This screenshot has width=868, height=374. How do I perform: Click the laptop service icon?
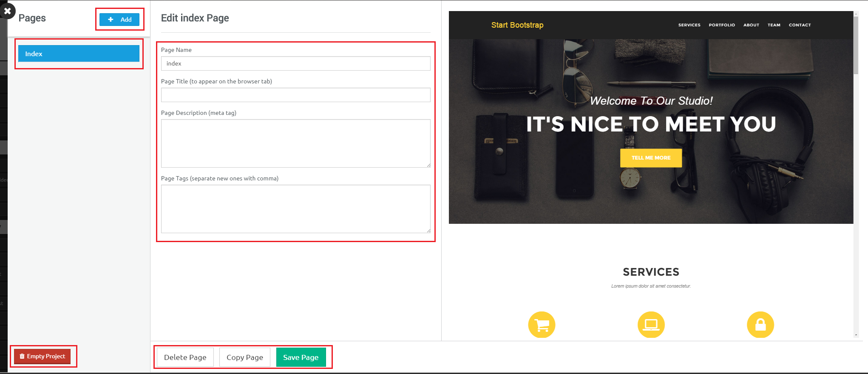click(651, 325)
